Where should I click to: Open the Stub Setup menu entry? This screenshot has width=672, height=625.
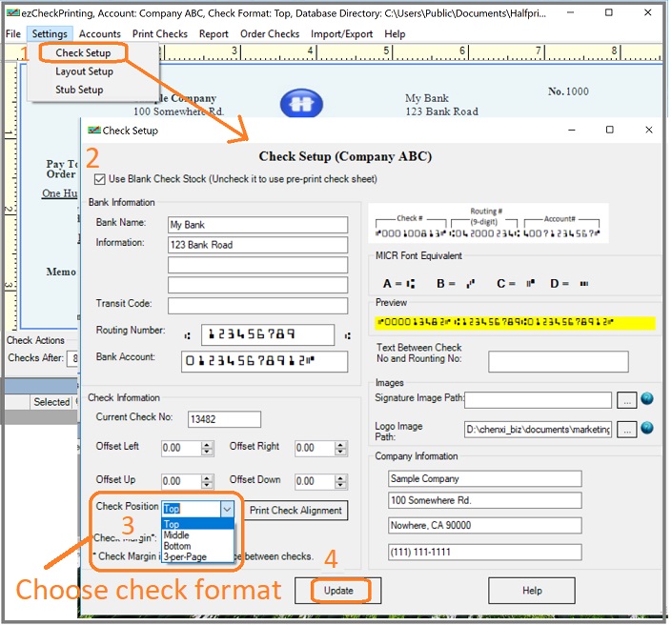tap(79, 90)
